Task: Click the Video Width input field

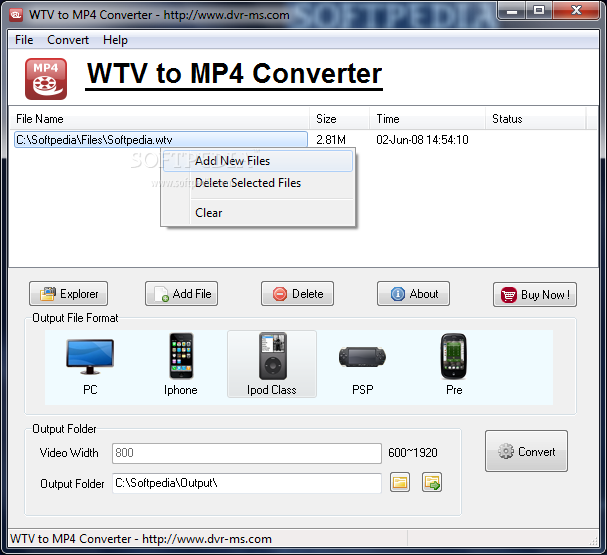Action: [x=247, y=453]
